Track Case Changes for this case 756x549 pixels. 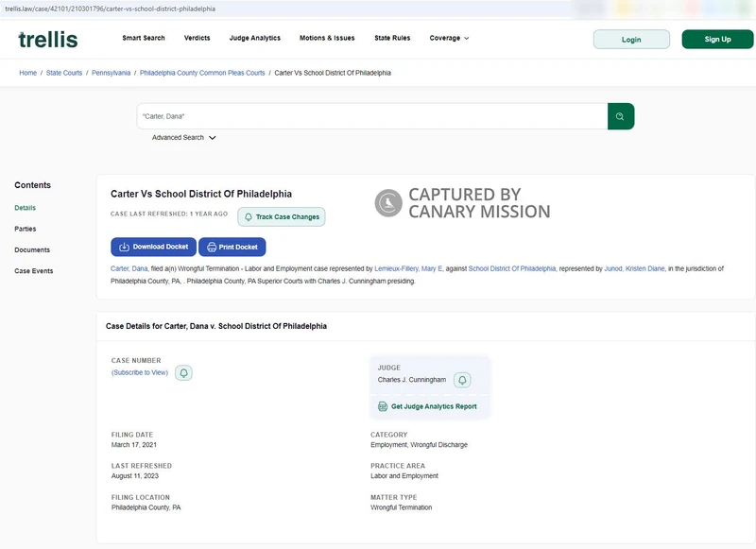click(x=281, y=216)
